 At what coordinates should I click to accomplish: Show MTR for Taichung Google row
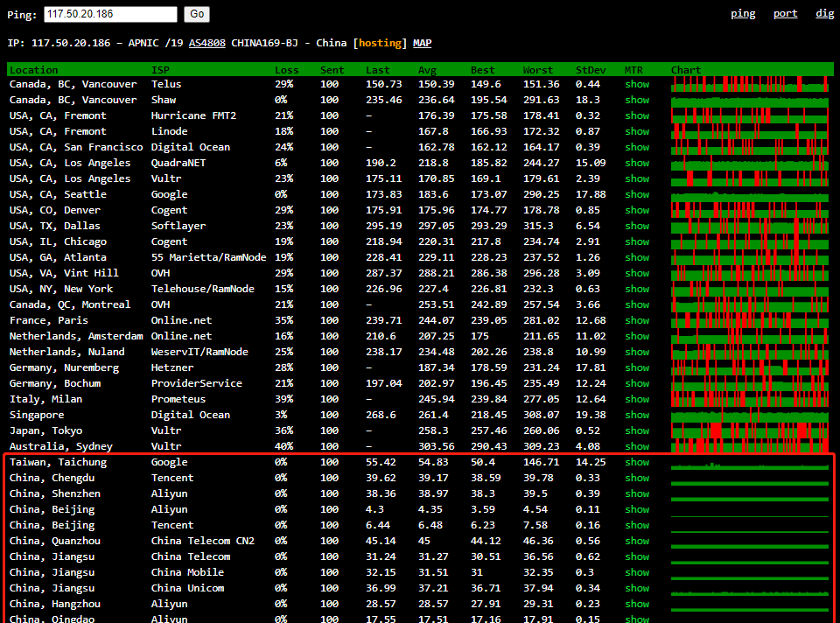[x=637, y=462]
